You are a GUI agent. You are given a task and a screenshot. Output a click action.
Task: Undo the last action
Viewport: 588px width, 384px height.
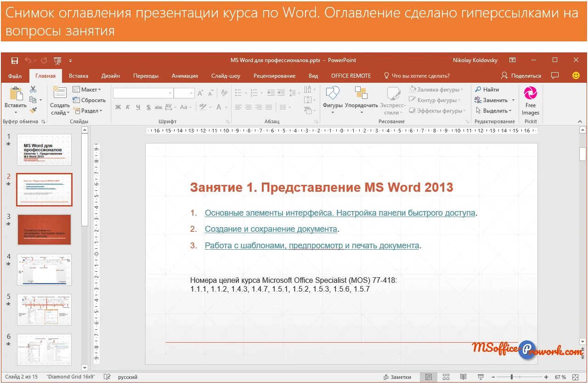pos(28,60)
